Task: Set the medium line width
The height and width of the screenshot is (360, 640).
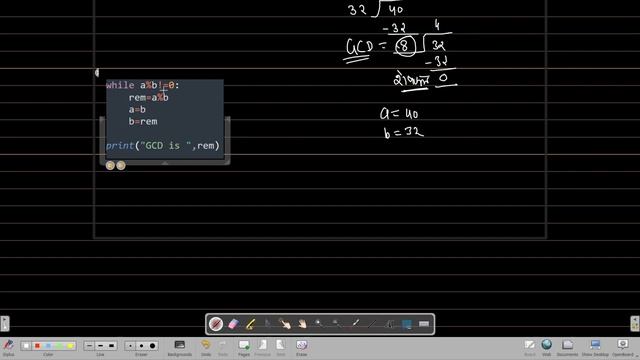Action: (x=100, y=346)
